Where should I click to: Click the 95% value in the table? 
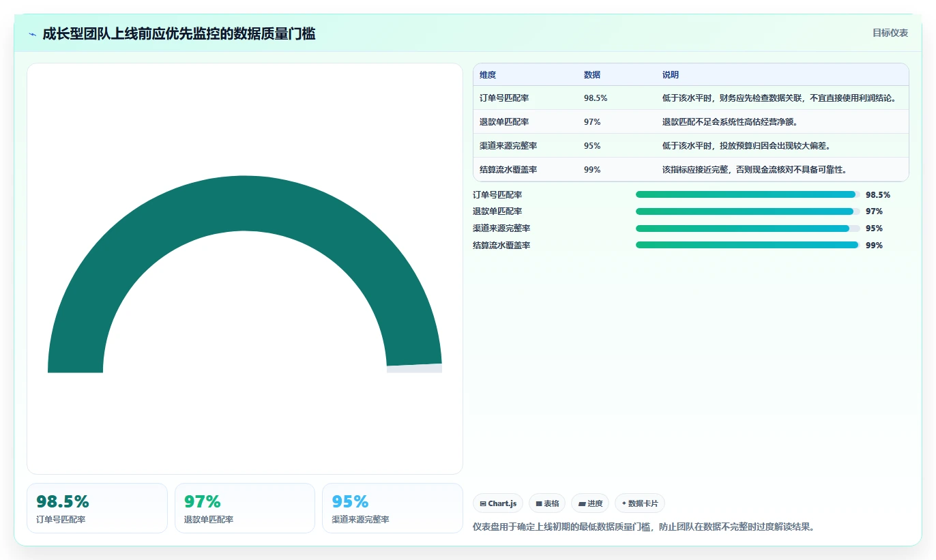592,146
